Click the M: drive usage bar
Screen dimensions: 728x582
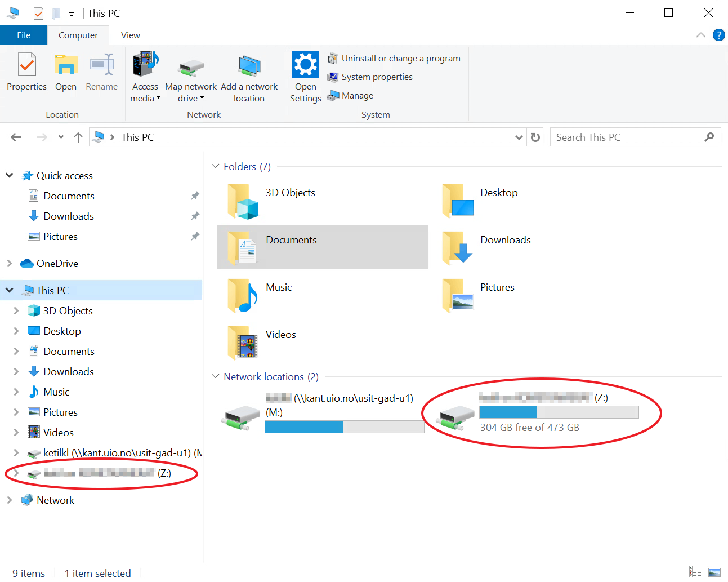[x=345, y=427]
